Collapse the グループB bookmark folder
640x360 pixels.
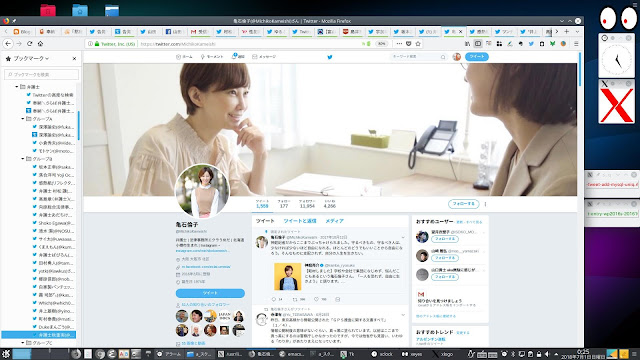(22, 158)
